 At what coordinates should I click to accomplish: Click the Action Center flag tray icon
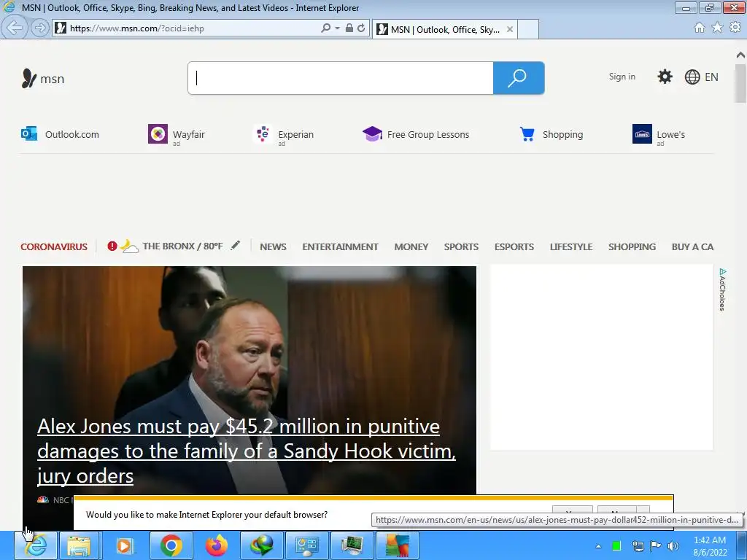(x=656, y=546)
